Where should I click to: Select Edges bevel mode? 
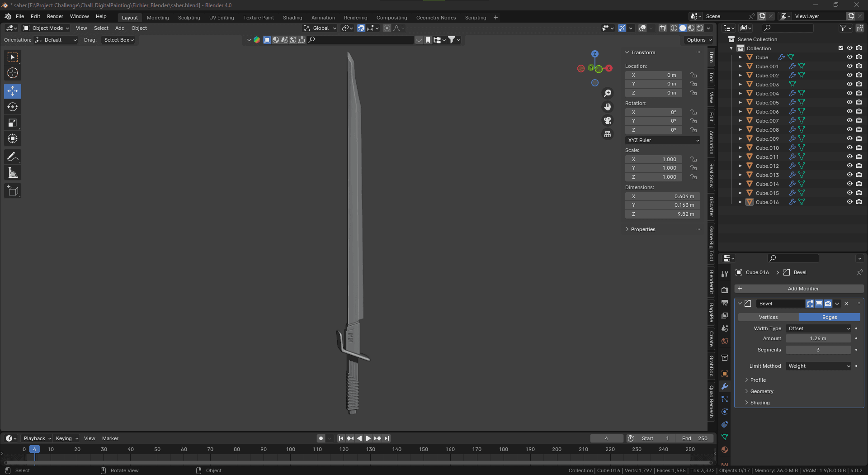point(830,317)
